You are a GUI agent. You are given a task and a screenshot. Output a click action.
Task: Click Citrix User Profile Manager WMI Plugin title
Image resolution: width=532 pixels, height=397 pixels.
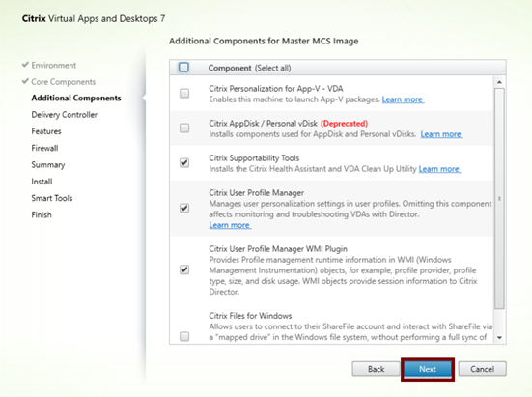278,249
